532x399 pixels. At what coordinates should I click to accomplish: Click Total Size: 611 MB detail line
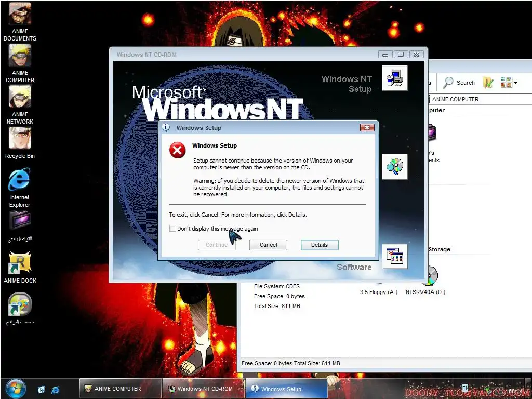277,306
